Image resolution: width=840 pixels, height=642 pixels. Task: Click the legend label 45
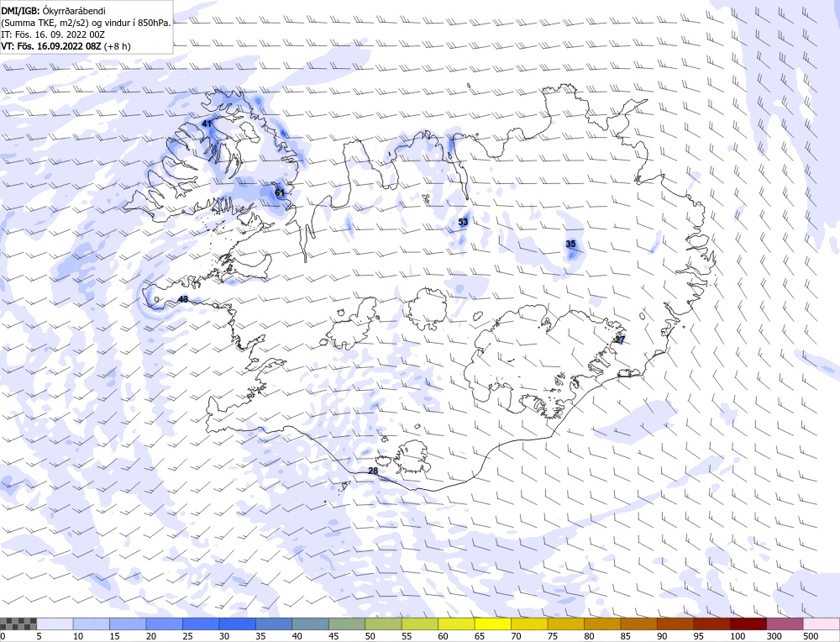pyautogui.click(x=333, y=636)
